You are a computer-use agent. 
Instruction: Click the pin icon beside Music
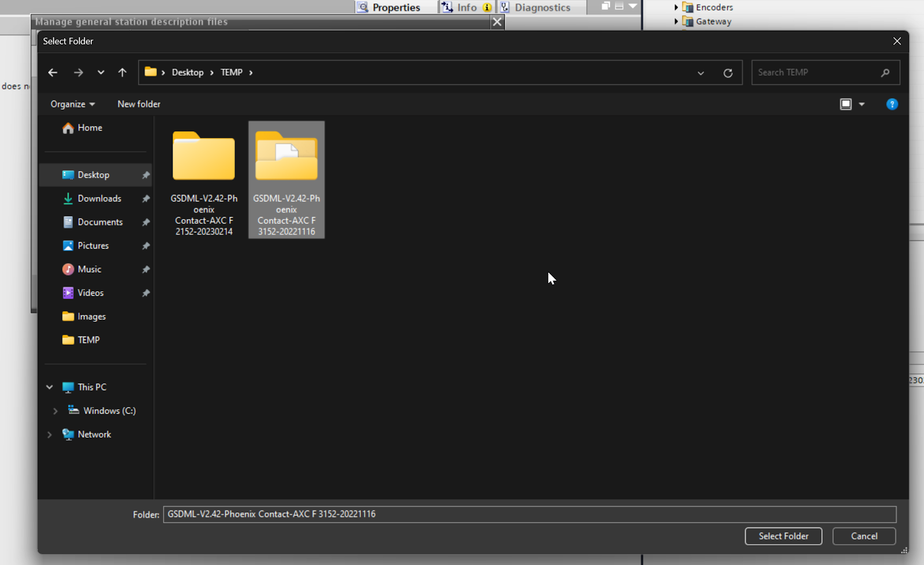[x=146, y=270]
